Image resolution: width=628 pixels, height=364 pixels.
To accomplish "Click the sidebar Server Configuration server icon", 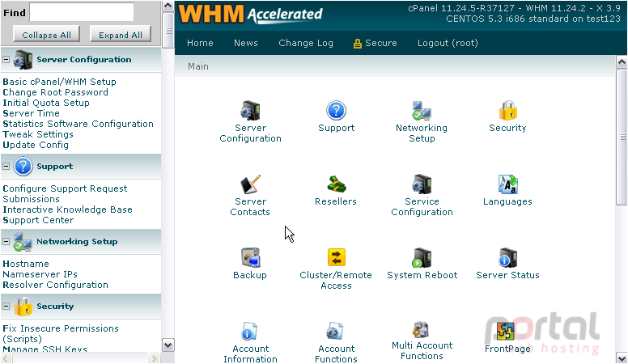I will pyautogui.click(x=23, y=60).
